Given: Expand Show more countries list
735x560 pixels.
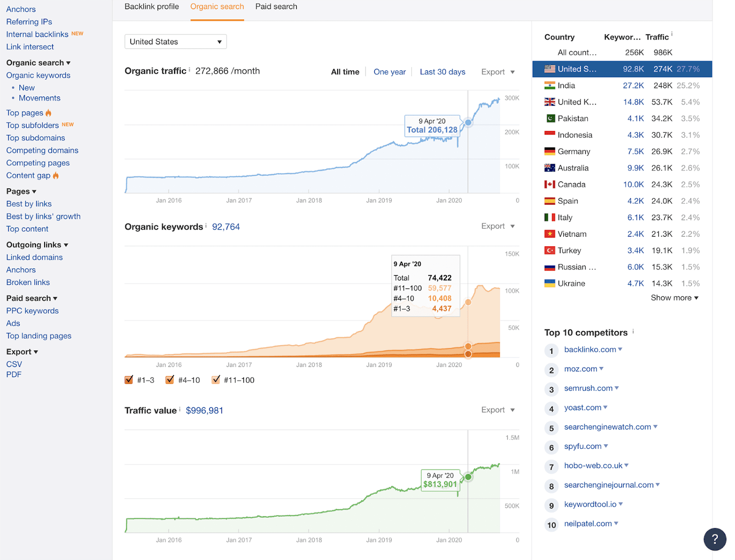Looking at the screenshot, I should [674, 298].
